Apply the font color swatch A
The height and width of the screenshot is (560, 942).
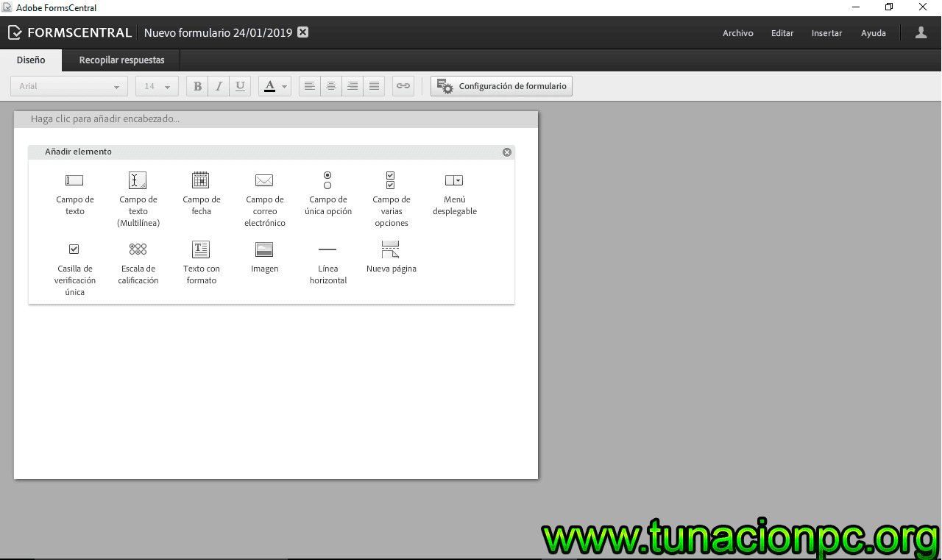point(269,86)
